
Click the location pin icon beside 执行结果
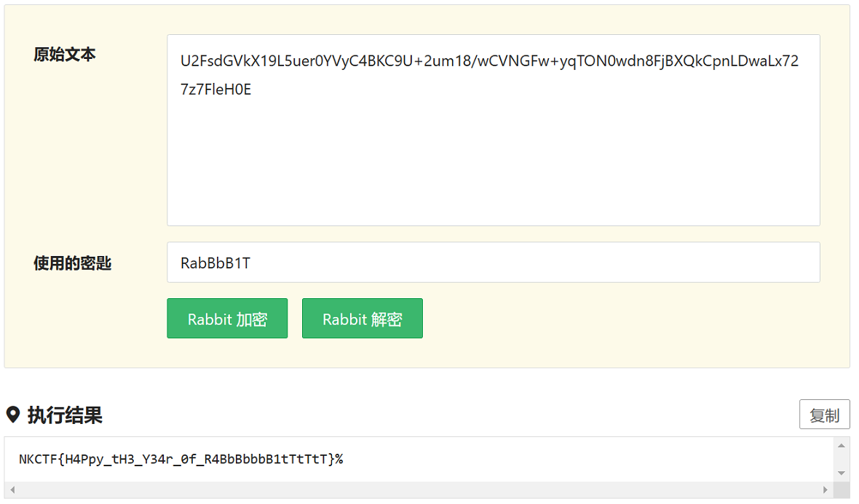[x=12, y=415]
